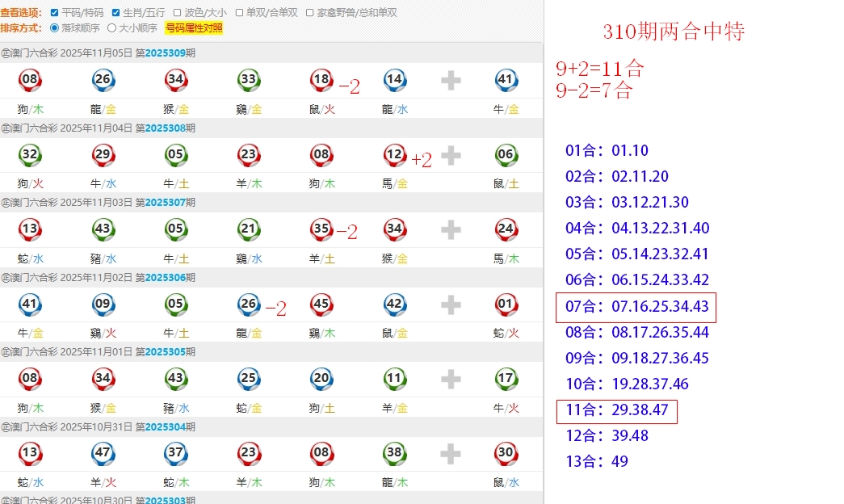Toggle the 平码/特码 checkbox
The height and width of the screenshot is (504, 844).
[x=54, y=13]
